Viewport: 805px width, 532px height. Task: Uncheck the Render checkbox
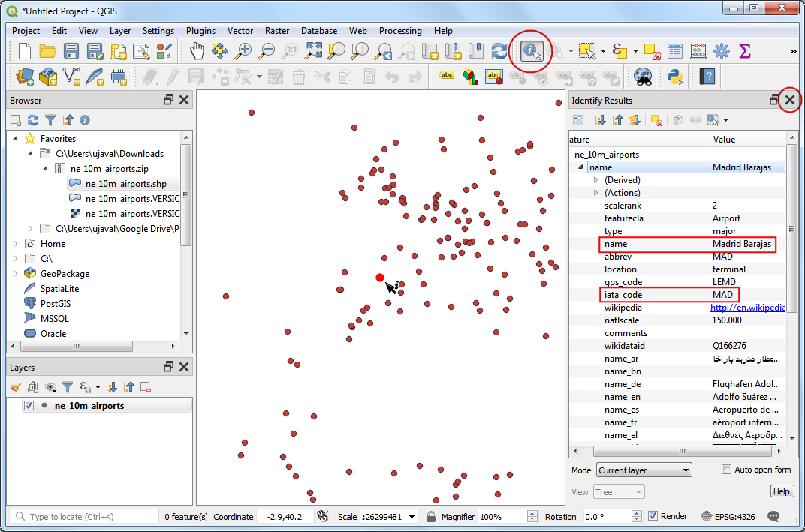[x=653, y=516]
